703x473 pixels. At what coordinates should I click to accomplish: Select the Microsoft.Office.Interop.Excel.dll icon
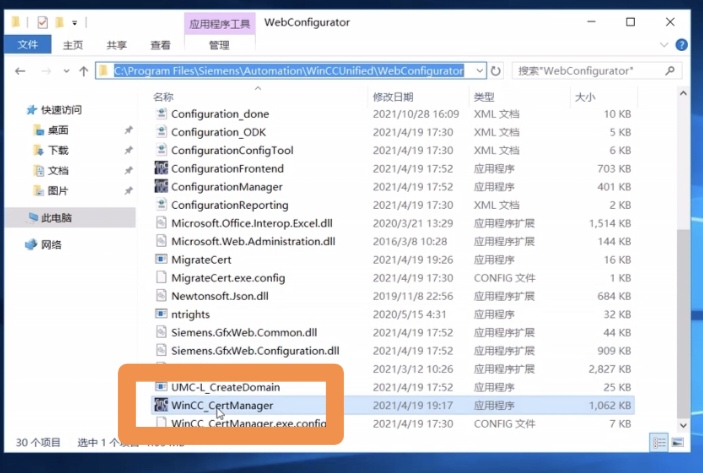pyautogui.click(x=161, y=223)
